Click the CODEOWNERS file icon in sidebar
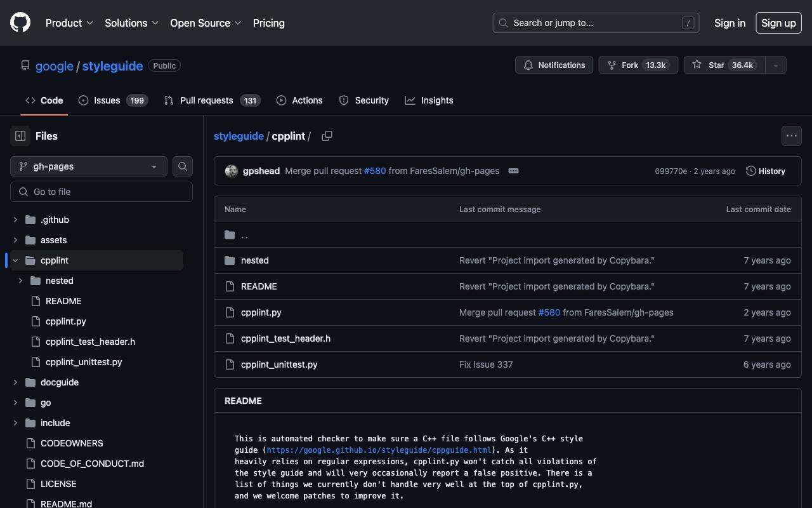Screen dimensions: 812x508 coord(30,443)
